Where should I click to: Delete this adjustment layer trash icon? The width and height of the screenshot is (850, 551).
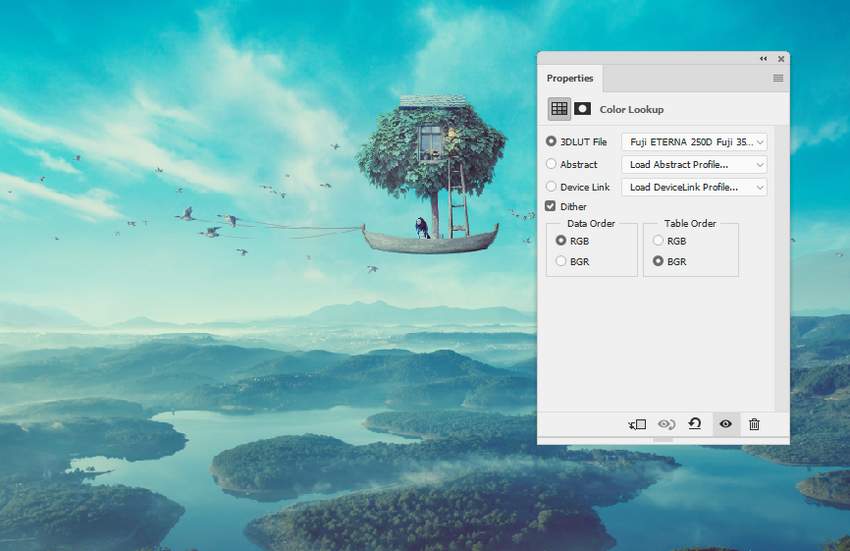(x=754, y=425)
